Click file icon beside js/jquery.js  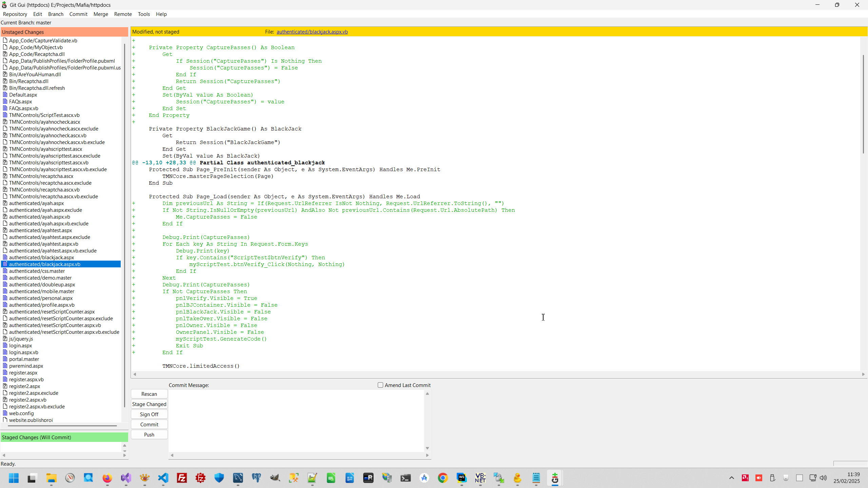click(5, 339)
